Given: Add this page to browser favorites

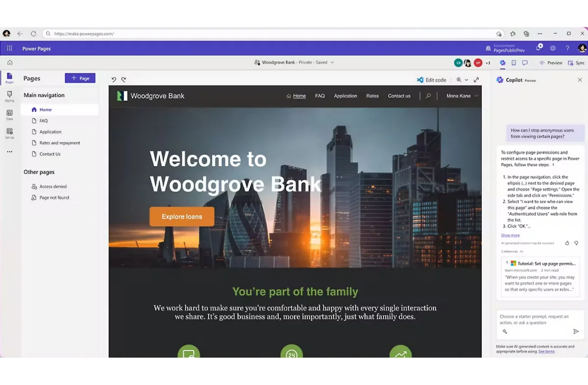Looking at the screenshot, I should coord(499,34).
